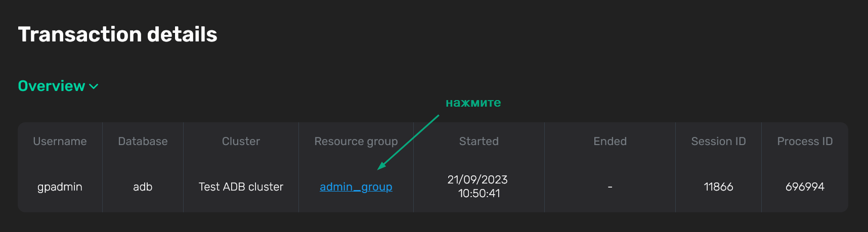Select the Session ID column header
868x232 pixels.
pyautogui.click(x=718, y=142)
